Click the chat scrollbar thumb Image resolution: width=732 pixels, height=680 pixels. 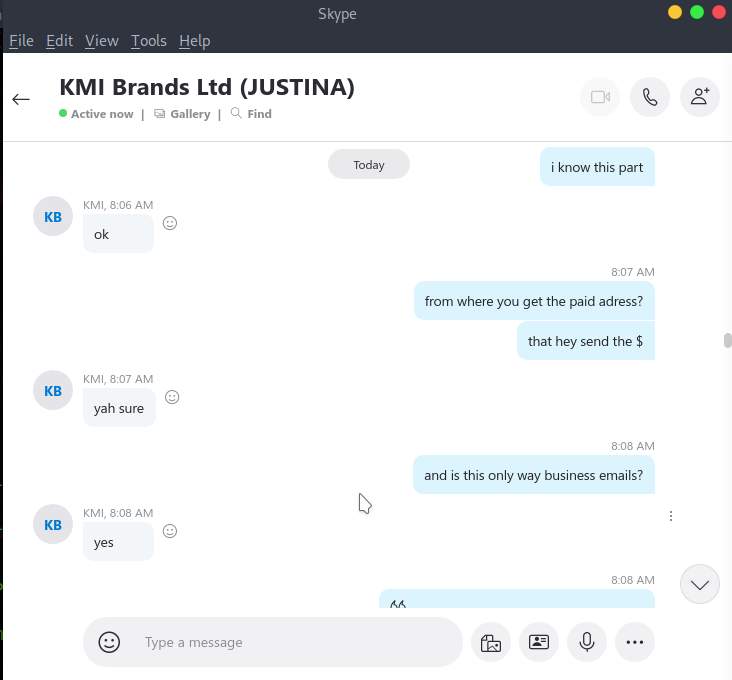(728, 340)
